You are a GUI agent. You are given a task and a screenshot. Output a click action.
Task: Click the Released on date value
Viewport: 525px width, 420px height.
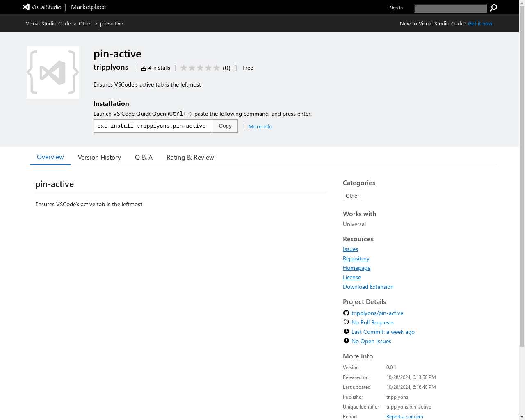(x=411, y=377)
